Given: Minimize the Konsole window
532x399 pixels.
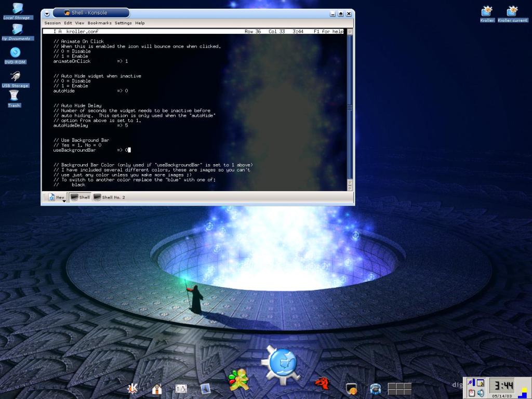Looking at the screenshot, I should [x=333, y=14].
